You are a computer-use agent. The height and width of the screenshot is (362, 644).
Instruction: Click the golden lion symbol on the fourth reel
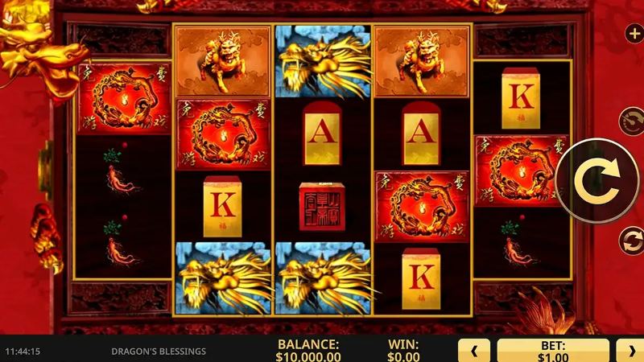(421, 62)
